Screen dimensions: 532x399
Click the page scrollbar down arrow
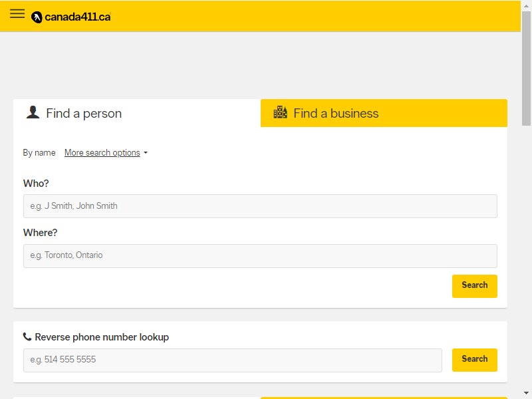click(526, 393)
